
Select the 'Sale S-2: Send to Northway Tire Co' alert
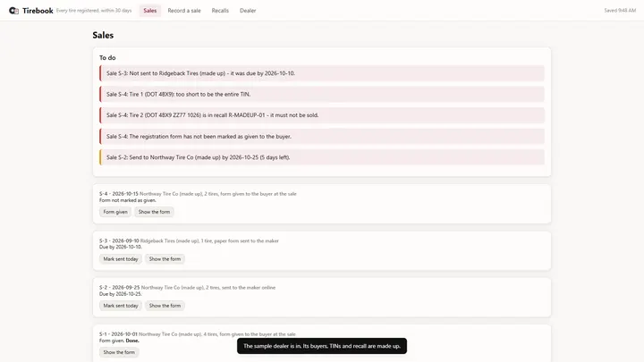(x=322, y=157)
